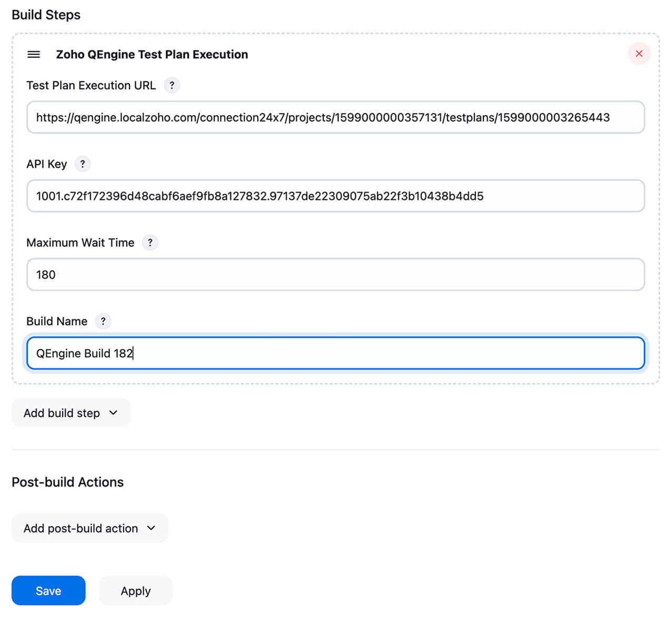The width and height of the screenshot is (669, 644).
Task: Open the Add build step dropdown
Action: tap(71, 413)
